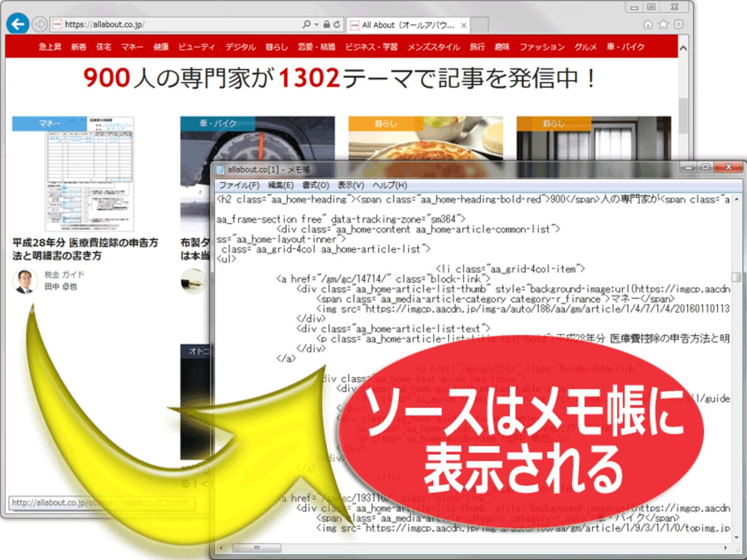Open 住宅 category link
This screenshot has height=560, width=747.
point(104,47)
